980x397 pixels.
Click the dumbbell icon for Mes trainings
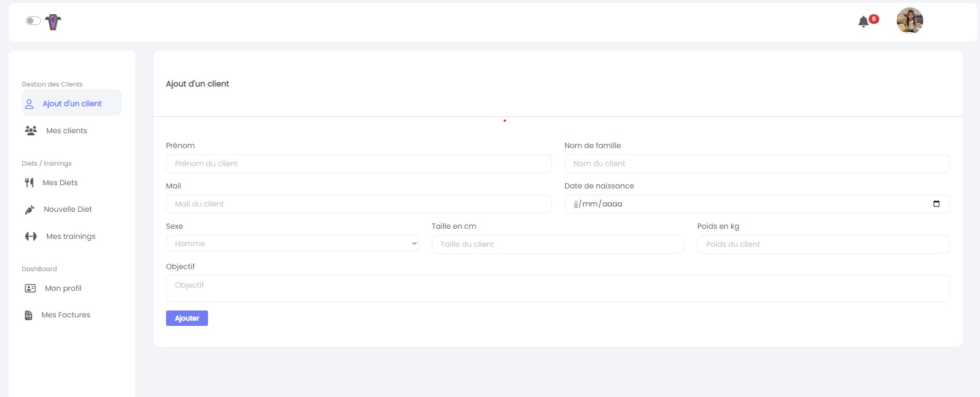(x=31, y=236)
